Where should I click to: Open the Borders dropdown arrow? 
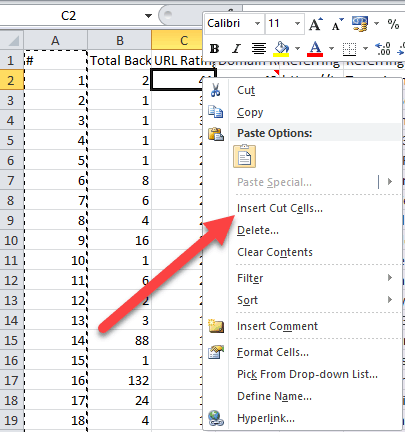click(x=365, y=49)
